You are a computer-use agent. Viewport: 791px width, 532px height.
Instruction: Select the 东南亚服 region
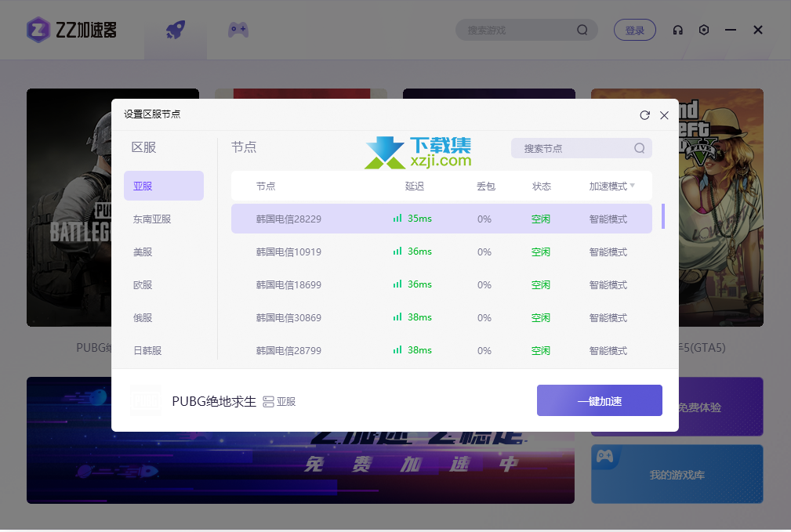pos(163,219)
